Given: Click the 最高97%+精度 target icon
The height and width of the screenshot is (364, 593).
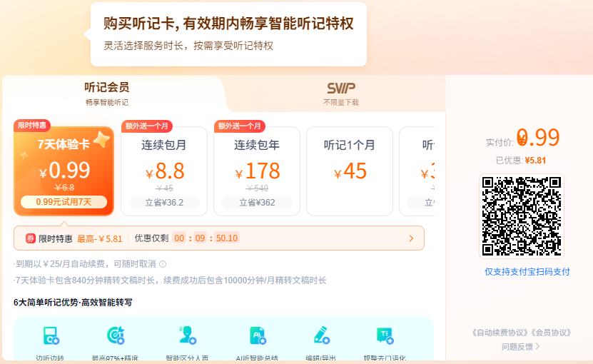Looking at the screenshot, I should (x=116, y=335).
